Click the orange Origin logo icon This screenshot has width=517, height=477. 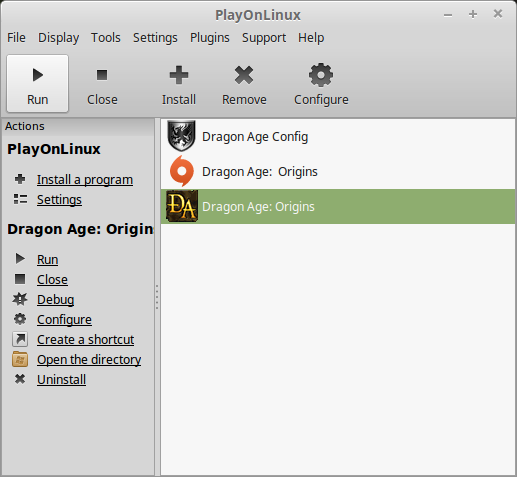pyautogui.click(x=182, y=171)
